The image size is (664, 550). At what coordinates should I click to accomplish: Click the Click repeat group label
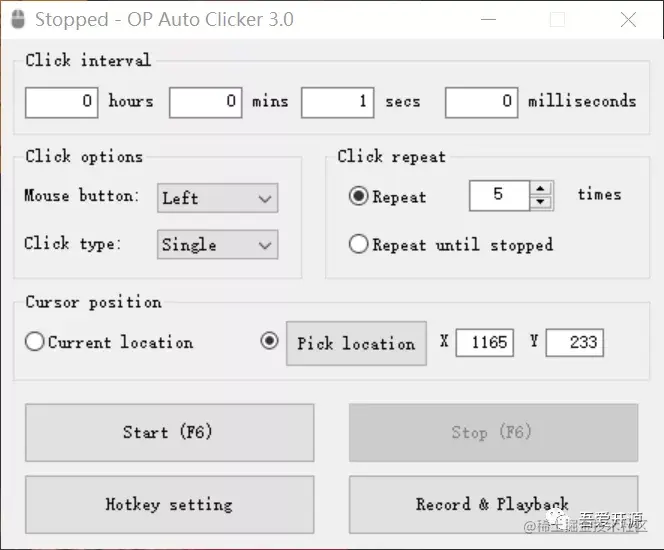point(392,157)
